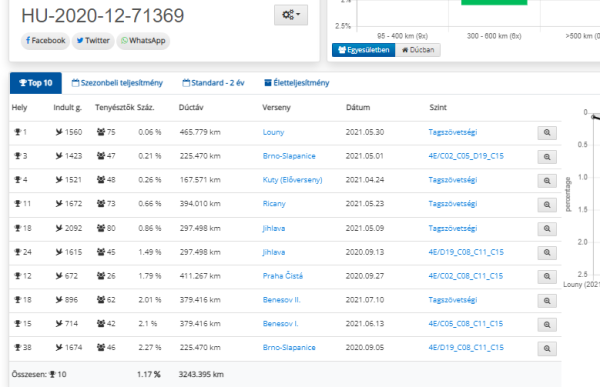600x387 pixels.
Task: Open the Standard - 2 év tab
Action: (213, 83)
